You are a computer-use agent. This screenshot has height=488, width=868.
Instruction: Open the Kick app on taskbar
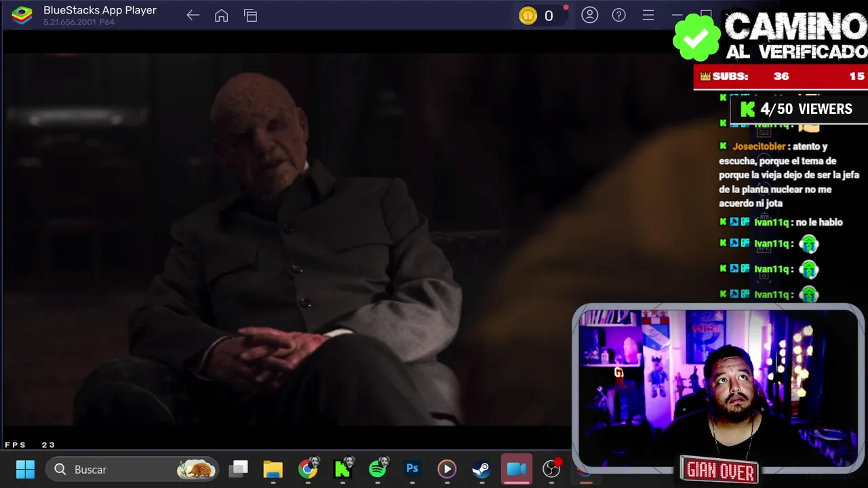[x=342, y=469]
